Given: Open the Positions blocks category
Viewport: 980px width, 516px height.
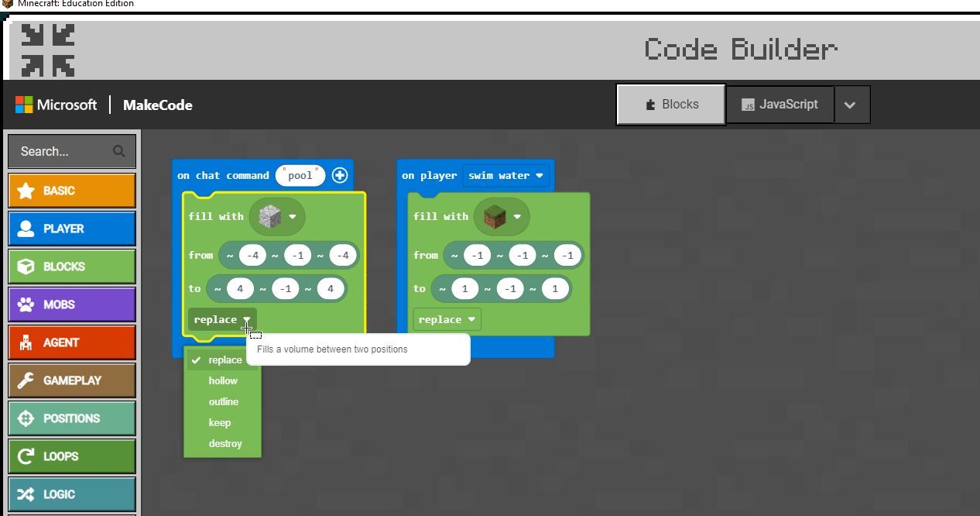Looking at the screenshot, I should point(72,418).
